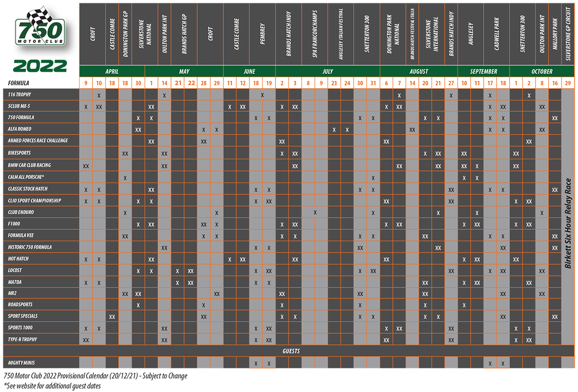Select the PEMBREY circuit header
578x392 pixels.
tap(263, 35)
